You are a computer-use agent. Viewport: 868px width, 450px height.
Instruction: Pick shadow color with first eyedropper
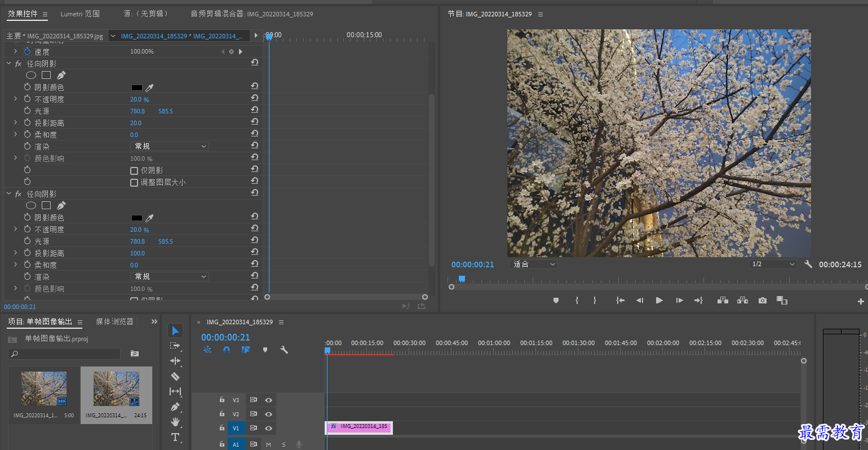coord(149,87)
